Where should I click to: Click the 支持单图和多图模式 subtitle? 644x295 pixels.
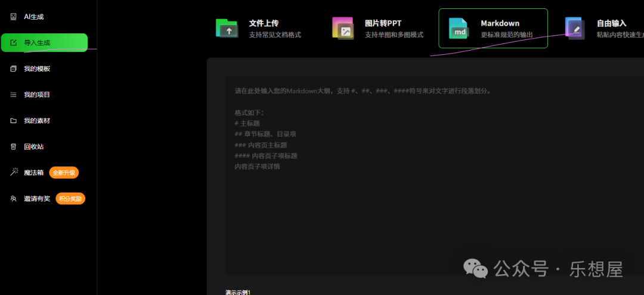pos(394,35)
